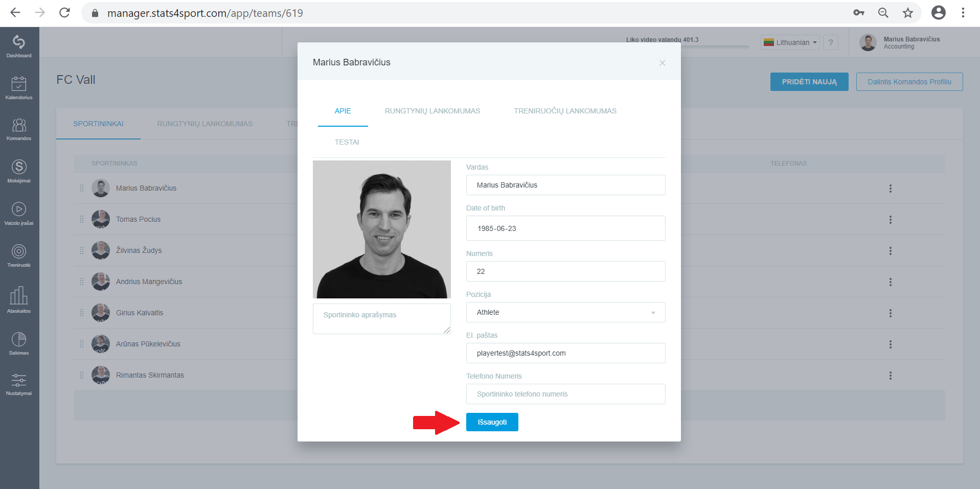The image size is (980, 489).
Task: Click the Telefono Numeris input field
Action: (x=565, y=394)
